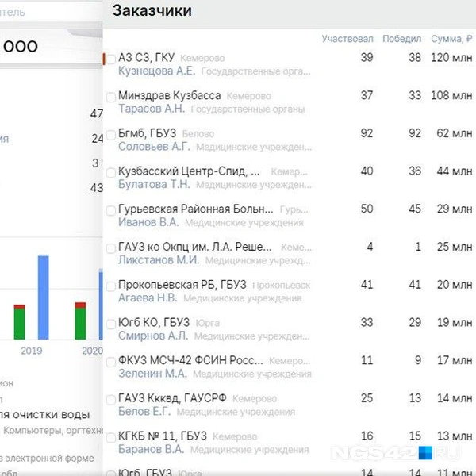The image size is (476, 476).
Task: Check the КГКБ № 11, ГБУЗ checkbox
Action: pyautogui.click(x=111, y=438)
